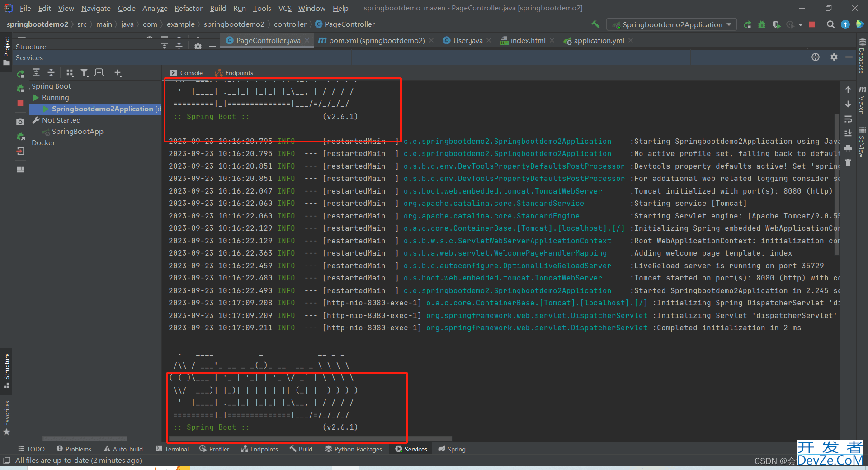
Task: Expand all services in the tree
Action: 36,72
